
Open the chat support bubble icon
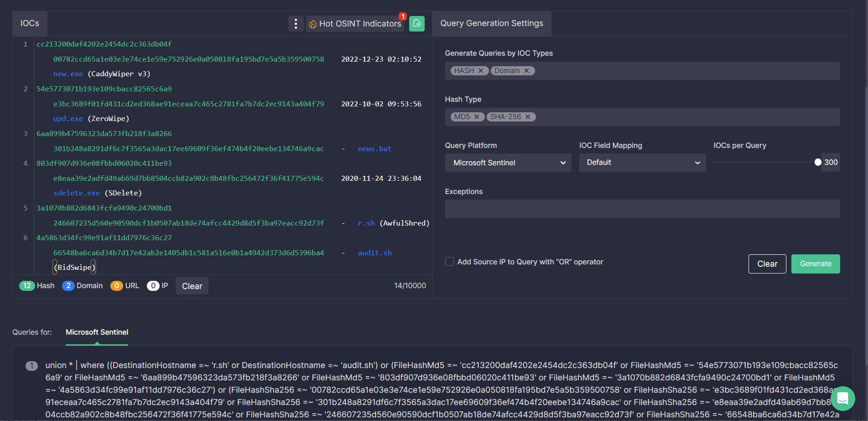(842, 399)
